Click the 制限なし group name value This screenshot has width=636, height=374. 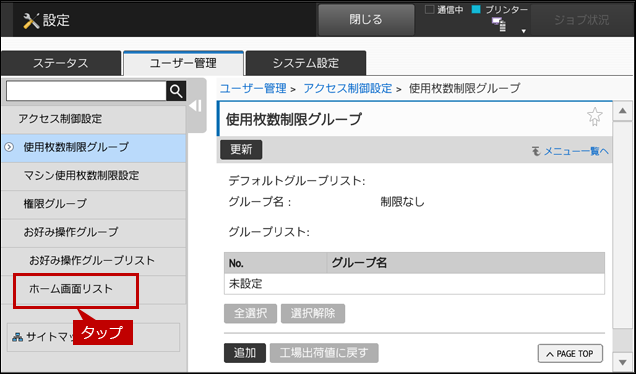(402, 202)
